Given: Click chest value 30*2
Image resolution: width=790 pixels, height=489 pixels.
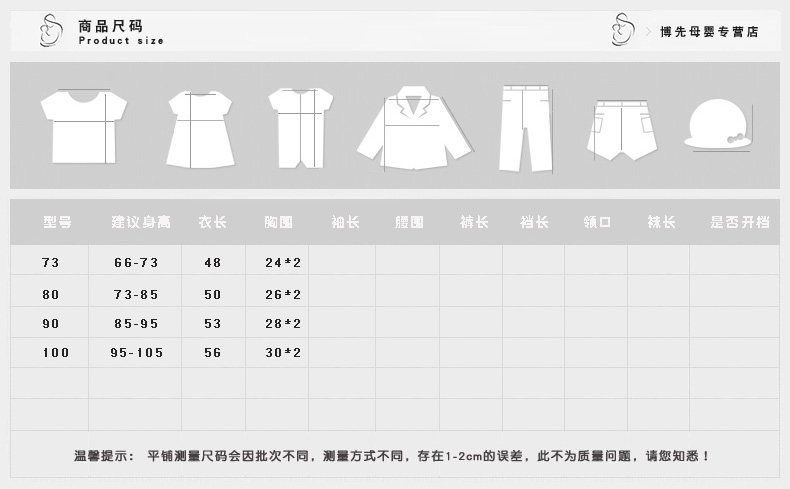Looking at the screenshot, I should pyautogui.click(x=283, y=353).
